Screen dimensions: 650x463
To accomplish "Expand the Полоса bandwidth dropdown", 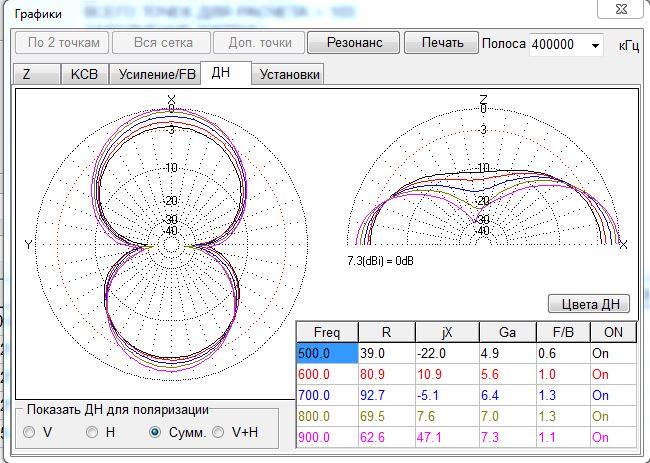I will click(596, 45).
